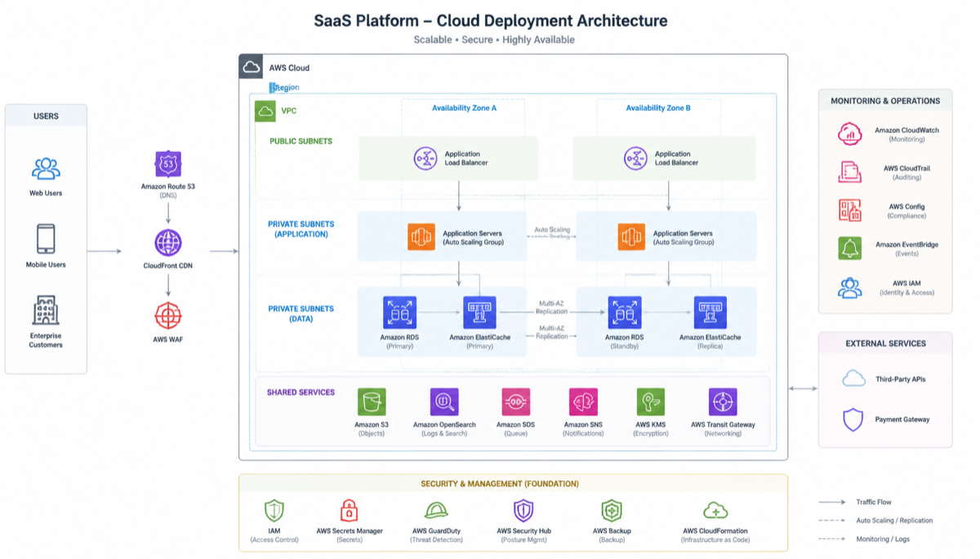The width and height of the screenshot is (980, 559).
Task: Click the Payment Gateway shield icon
Action: tap(853, 419)
